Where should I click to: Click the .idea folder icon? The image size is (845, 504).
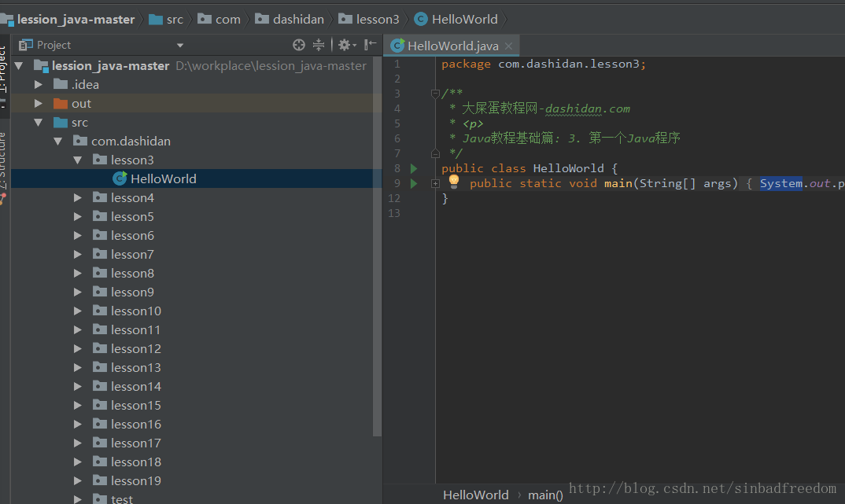point(61,85)
